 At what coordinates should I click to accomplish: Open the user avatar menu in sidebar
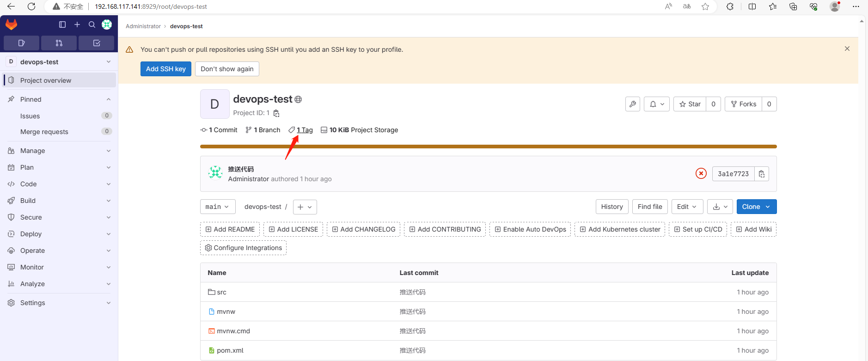coord(107,24)
